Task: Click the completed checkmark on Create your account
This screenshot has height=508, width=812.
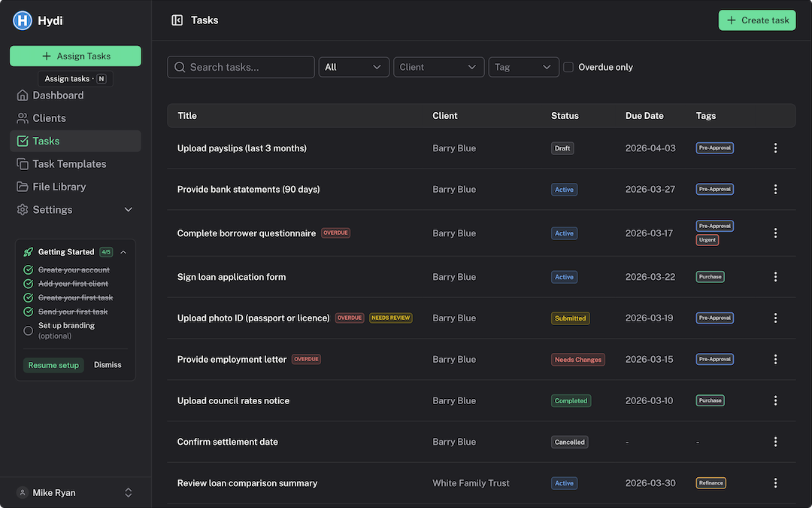Action: click(27, 269)
